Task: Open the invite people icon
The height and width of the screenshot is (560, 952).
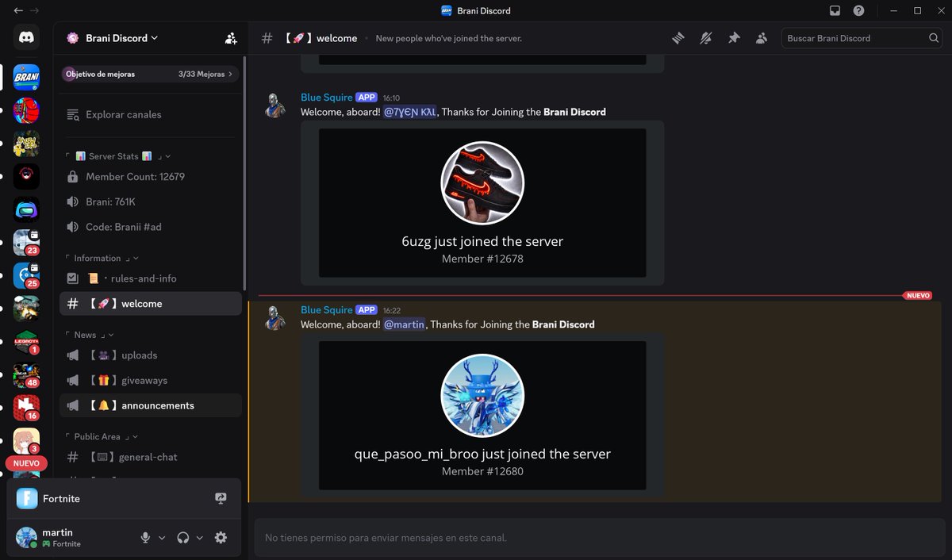Action: [x=231, y=38]
